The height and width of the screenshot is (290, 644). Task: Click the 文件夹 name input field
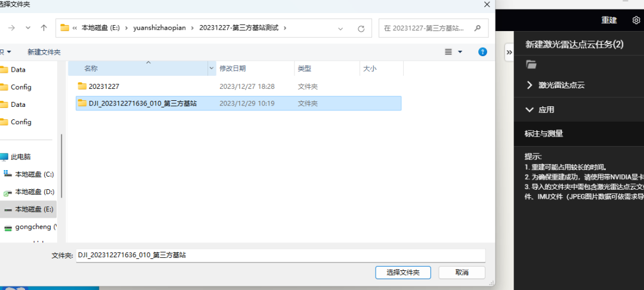(x=280, y=255)
